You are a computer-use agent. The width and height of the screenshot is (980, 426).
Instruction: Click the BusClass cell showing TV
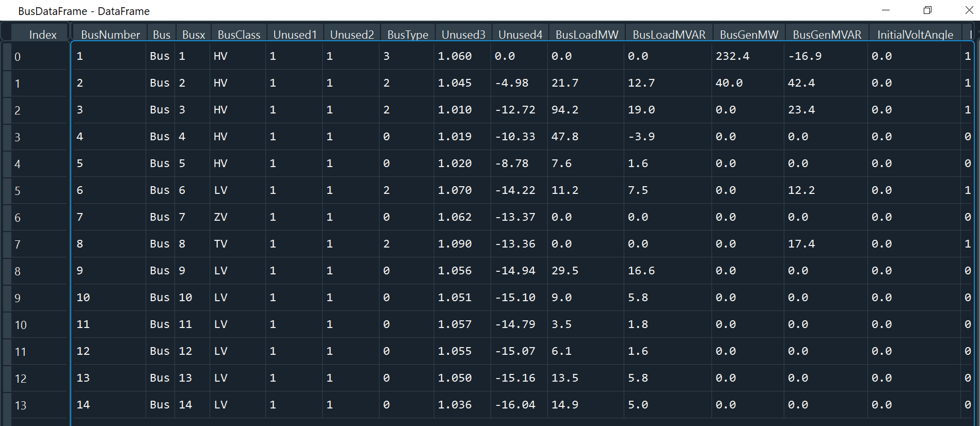[220, 244]
